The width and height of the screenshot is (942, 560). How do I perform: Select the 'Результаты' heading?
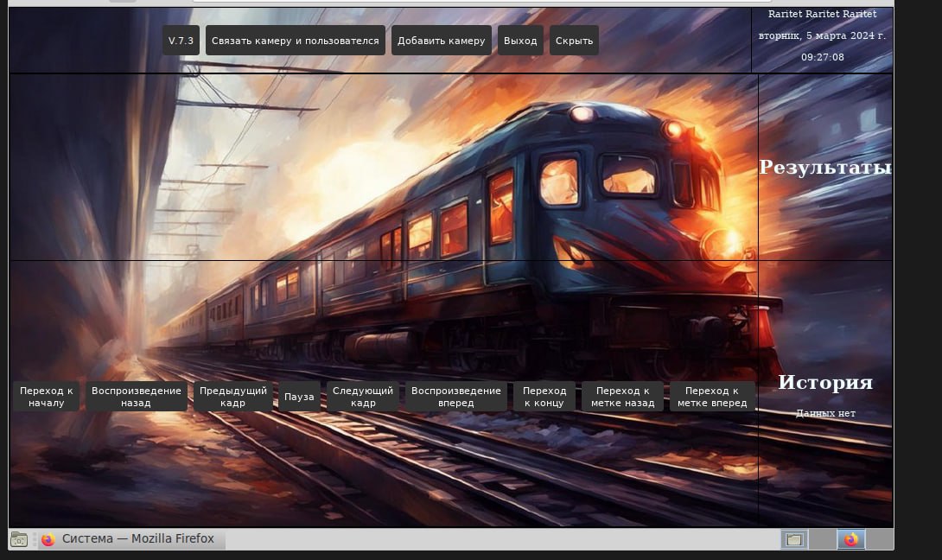tap(825, 167)
